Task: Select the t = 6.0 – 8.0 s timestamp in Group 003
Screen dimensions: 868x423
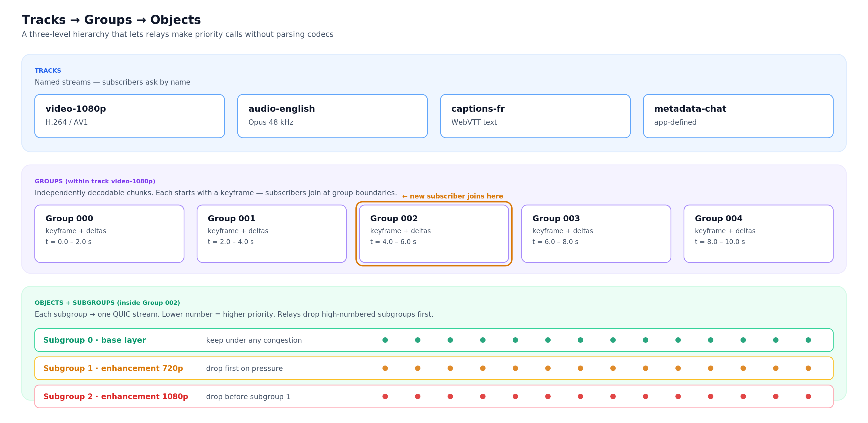Action: coord(555,242)
